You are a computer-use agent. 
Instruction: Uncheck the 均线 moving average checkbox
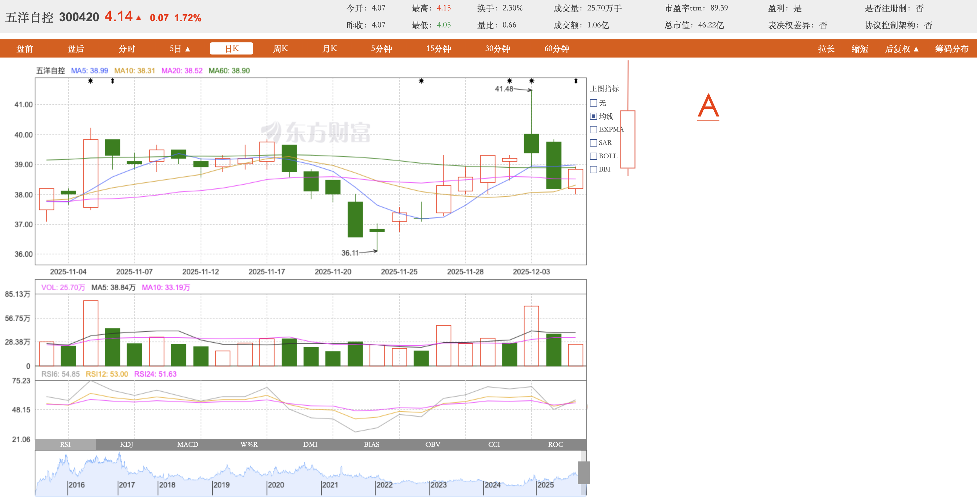pos(594,117)
